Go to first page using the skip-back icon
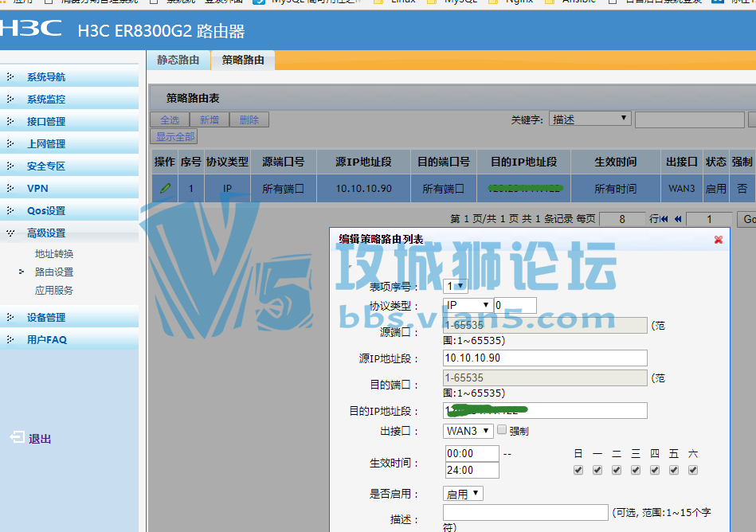Screen dimensions: 756x532 tap(664, 219)
